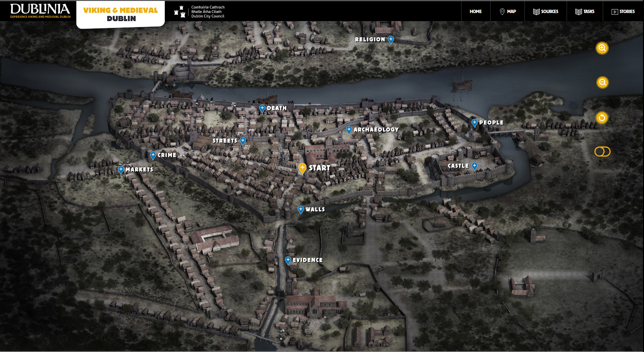This screenshot has width=644, height=352.
Task: Open the Castle map pin
Action: point(475,166)
